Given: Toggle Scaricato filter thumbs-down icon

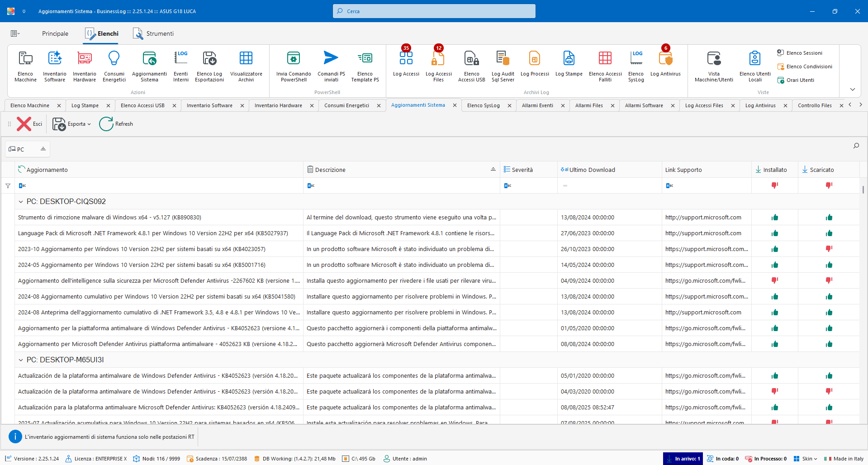Looking at the screenshot, I should 829,185.
